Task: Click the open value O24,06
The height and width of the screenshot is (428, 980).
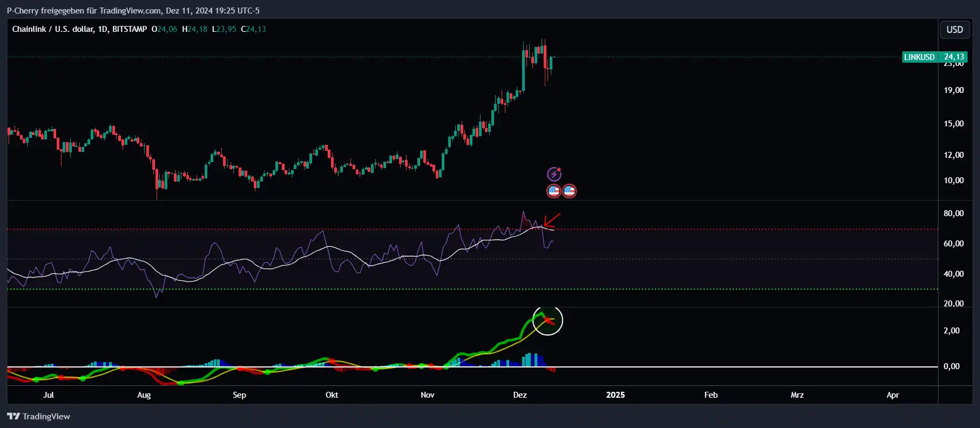Action: 164,29
